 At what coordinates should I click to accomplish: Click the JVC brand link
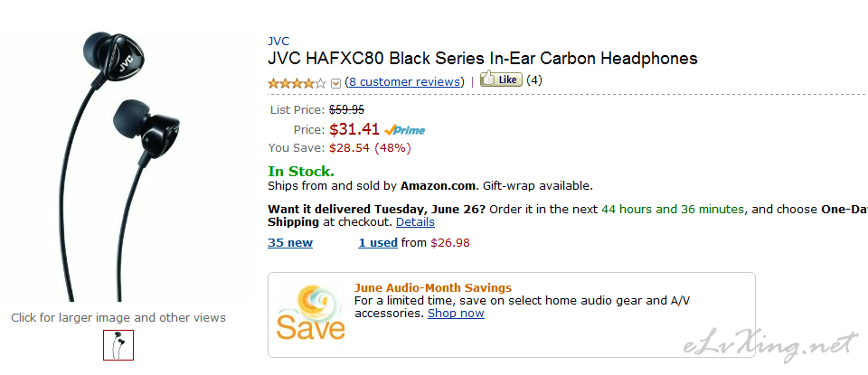point(278,41)
